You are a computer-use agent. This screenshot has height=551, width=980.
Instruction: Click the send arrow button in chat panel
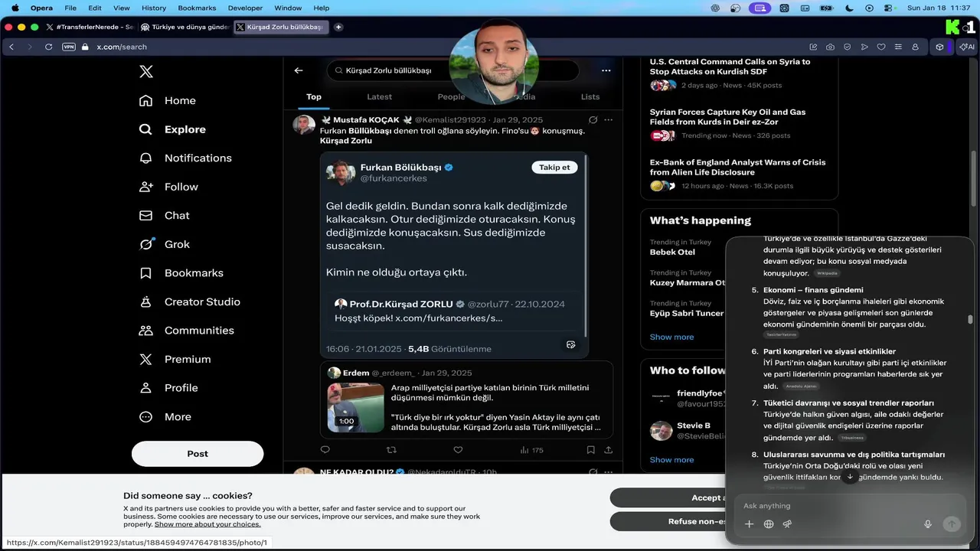coord(951,524)
